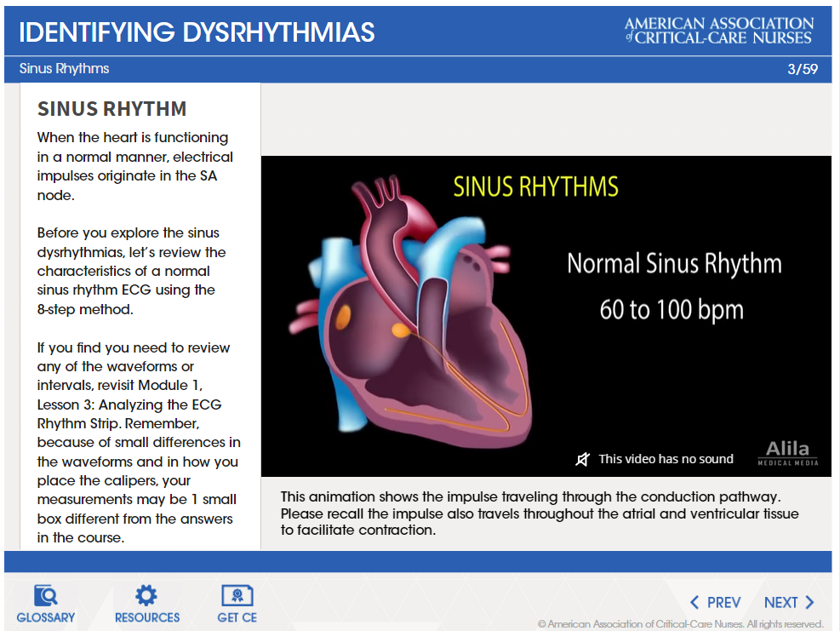840x631 pixels.
Task: Click the SINUS RHYTHM panel heading
Action: coord(111,109)
